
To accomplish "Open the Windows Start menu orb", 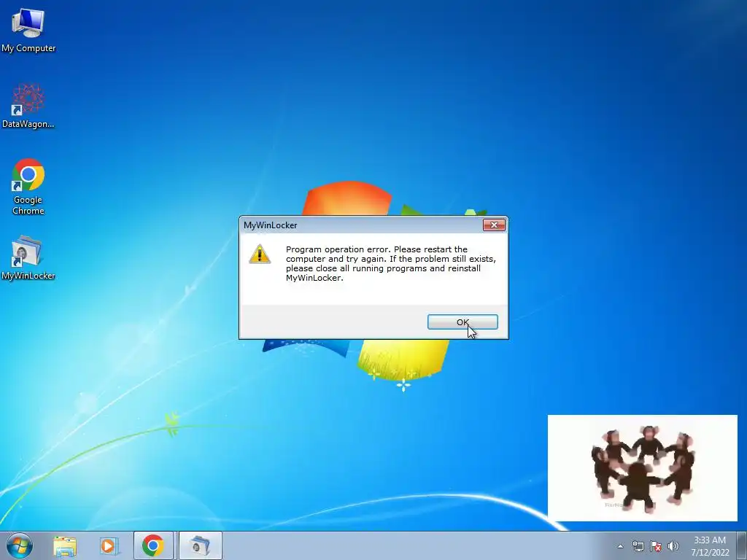I will pyautogui.click(x=20, y=545).
